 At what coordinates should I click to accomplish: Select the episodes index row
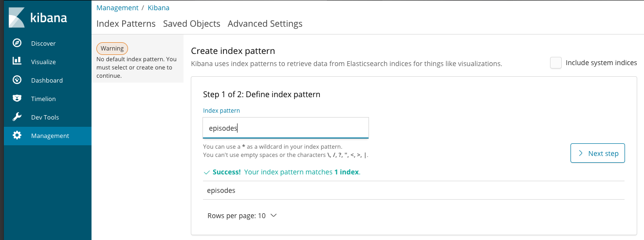pos(221,190)
